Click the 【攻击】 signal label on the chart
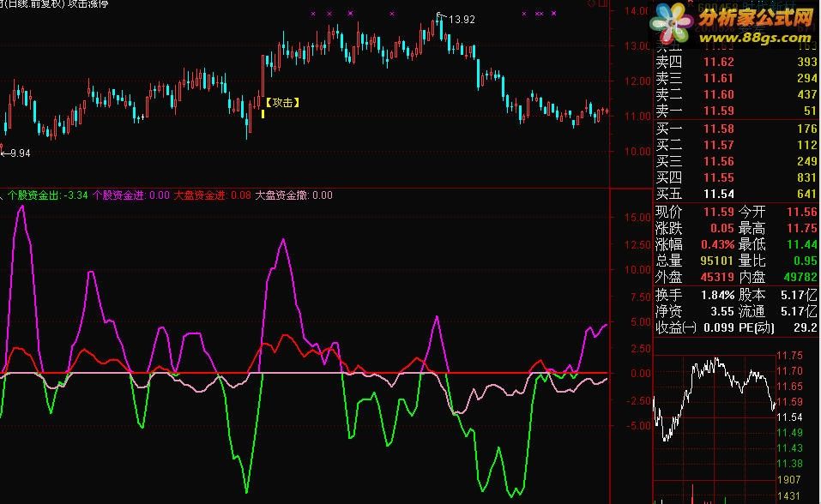821x504 pixels. point(283,103)
